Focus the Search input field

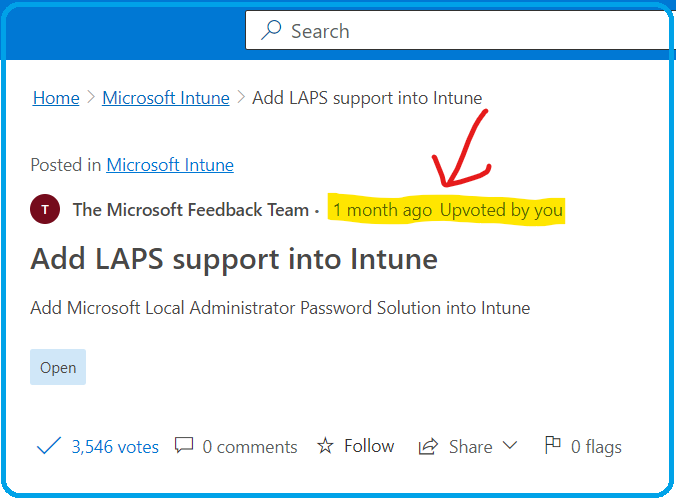point(458,30)
